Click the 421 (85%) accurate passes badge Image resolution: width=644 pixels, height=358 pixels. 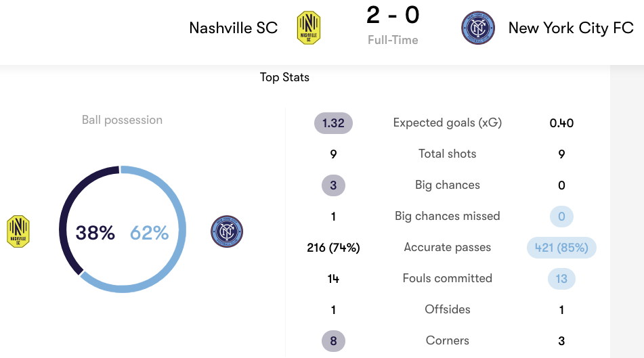point(561,248)
